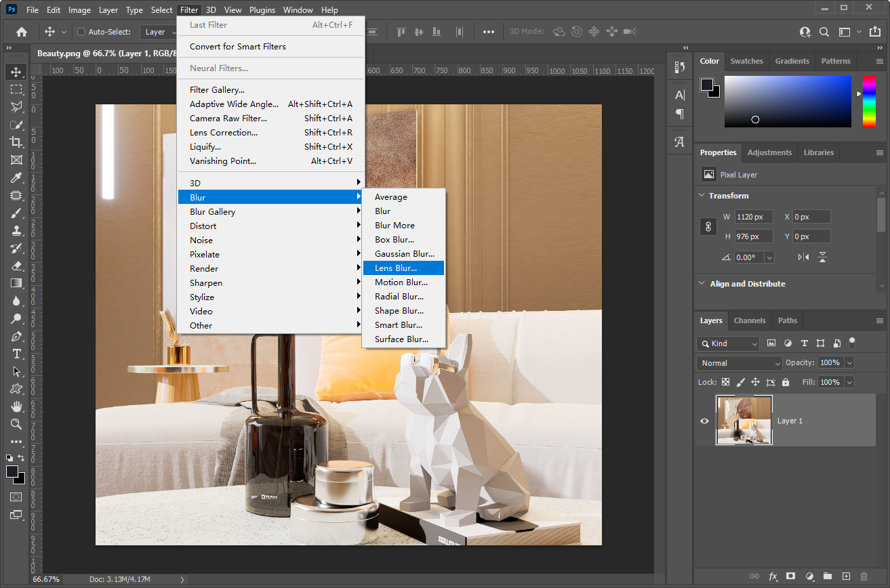Screen dimensions: 890x588
Task: Click the foreground color swatch
Action: [12, 471]
